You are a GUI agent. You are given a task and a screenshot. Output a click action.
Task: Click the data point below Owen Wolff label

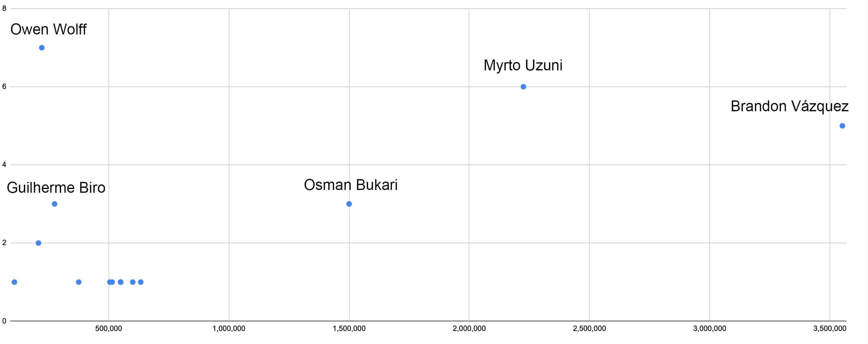click(x=42, y=48)
